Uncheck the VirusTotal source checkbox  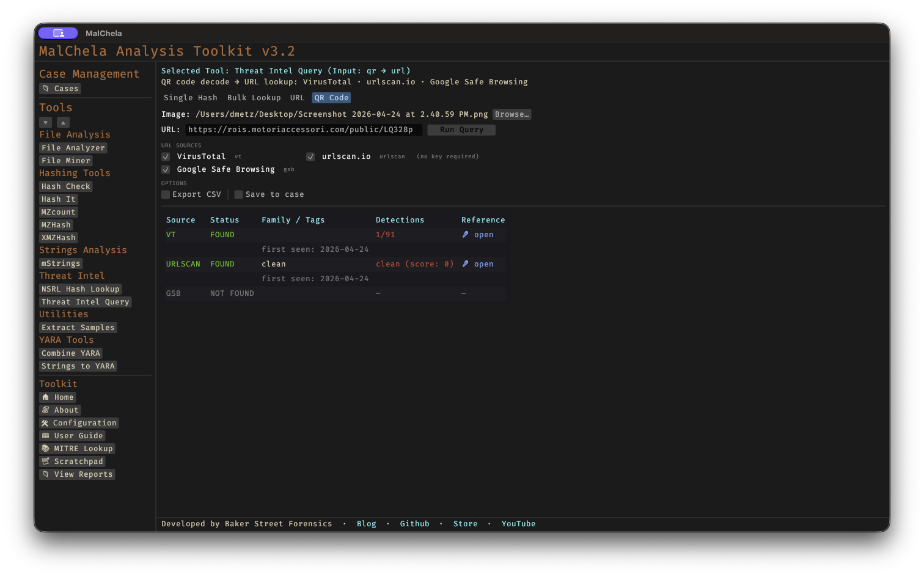point(166,156)
